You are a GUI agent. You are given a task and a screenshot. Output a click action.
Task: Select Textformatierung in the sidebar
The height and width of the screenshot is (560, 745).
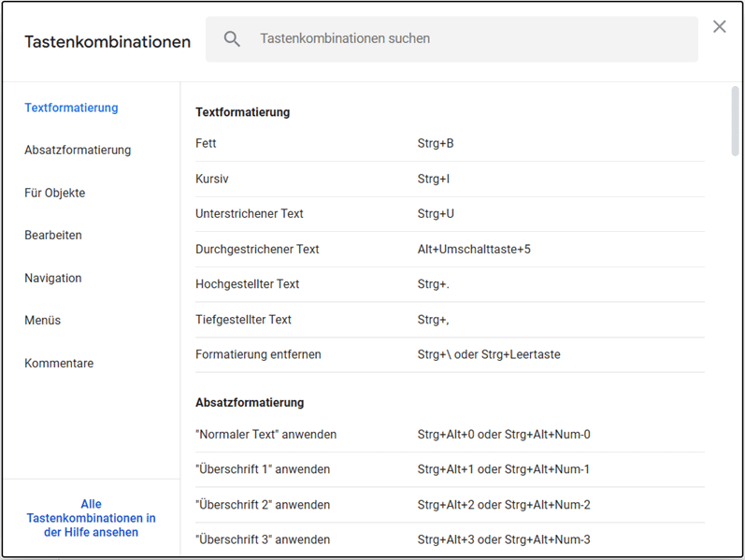71,108
